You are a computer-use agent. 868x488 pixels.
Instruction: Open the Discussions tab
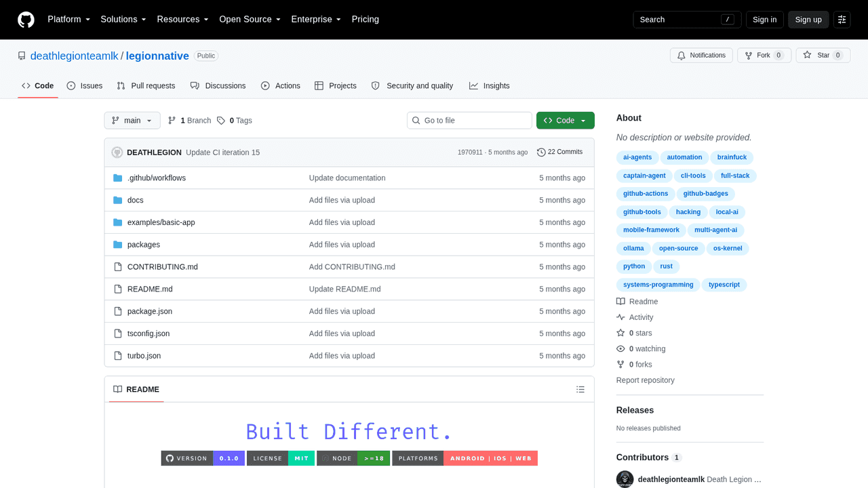click(x=218, y=86)
